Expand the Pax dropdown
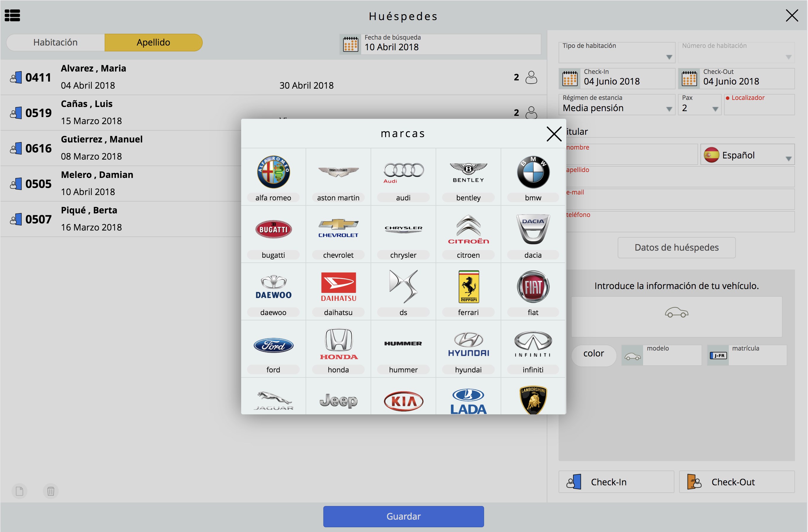 click(700, 105)
